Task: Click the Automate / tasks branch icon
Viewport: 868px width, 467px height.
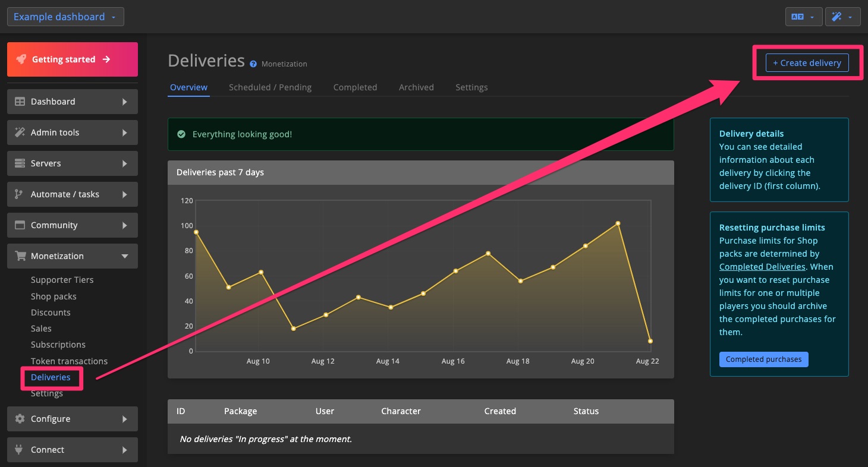Action: coord(20,194)
